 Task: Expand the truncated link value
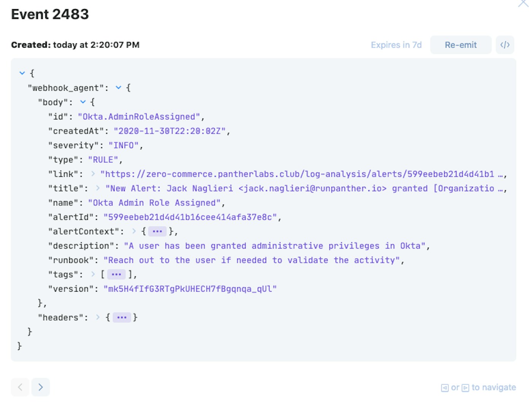pos(93,174)
